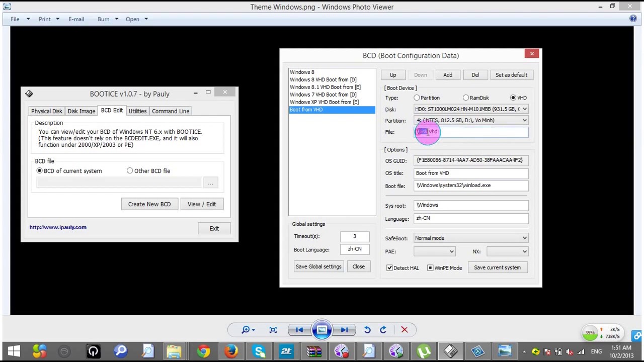The height and width of the screenshot is (362, 644).
Task: Toggle the Detect HAL checkbox
Action: [x=389, y=267]
